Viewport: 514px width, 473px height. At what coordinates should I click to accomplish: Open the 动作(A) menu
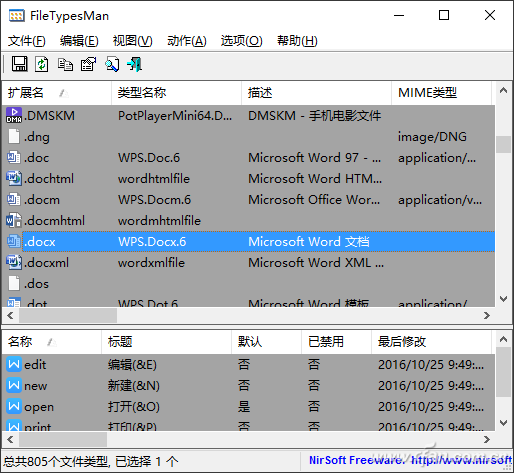pyautogui.click(x=187, y=41)
